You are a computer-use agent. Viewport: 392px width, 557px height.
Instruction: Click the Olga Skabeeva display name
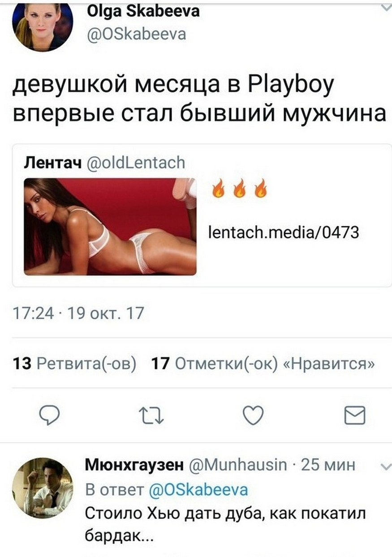[x=142, y=12]
